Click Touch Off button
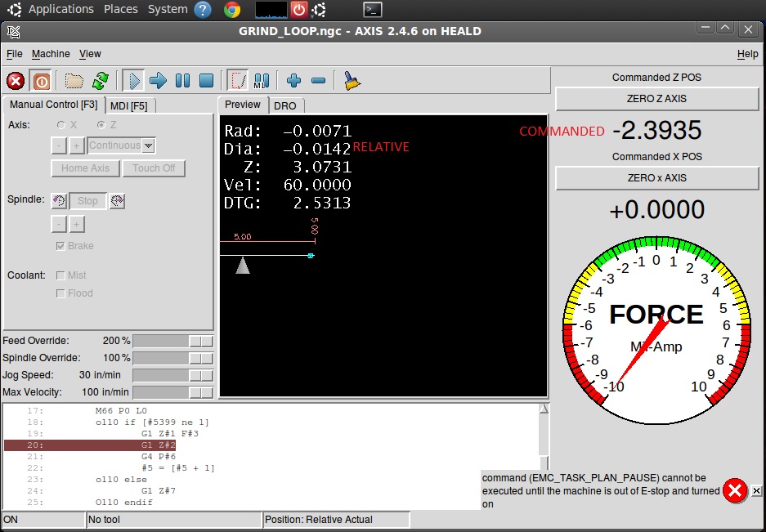The height and width of the screenshot is (532, 766). click(154, 168)
